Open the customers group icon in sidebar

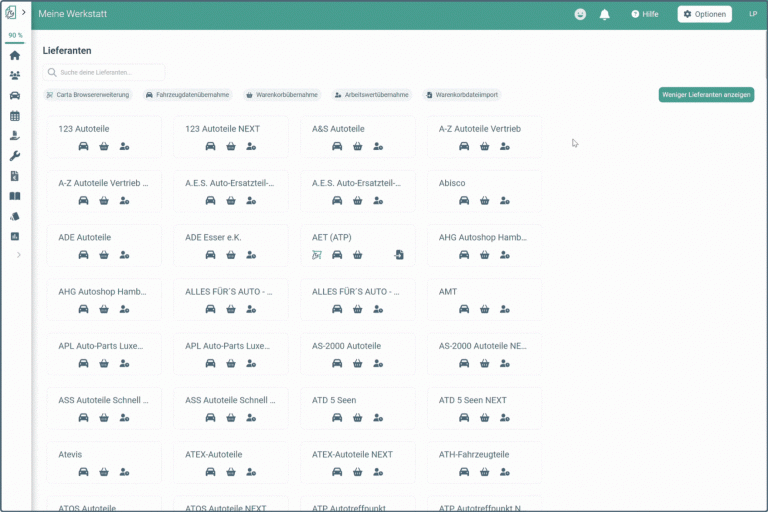[15, 75]
